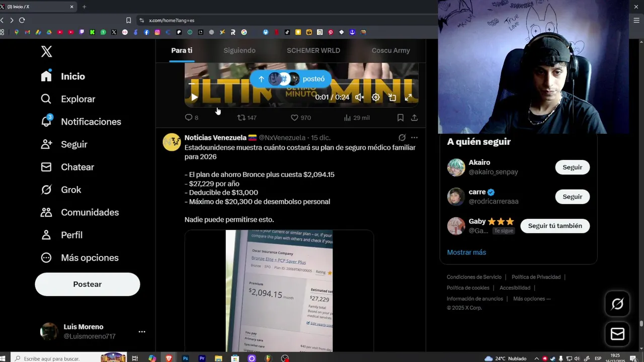Open Perfil in the sidebar

62,235
